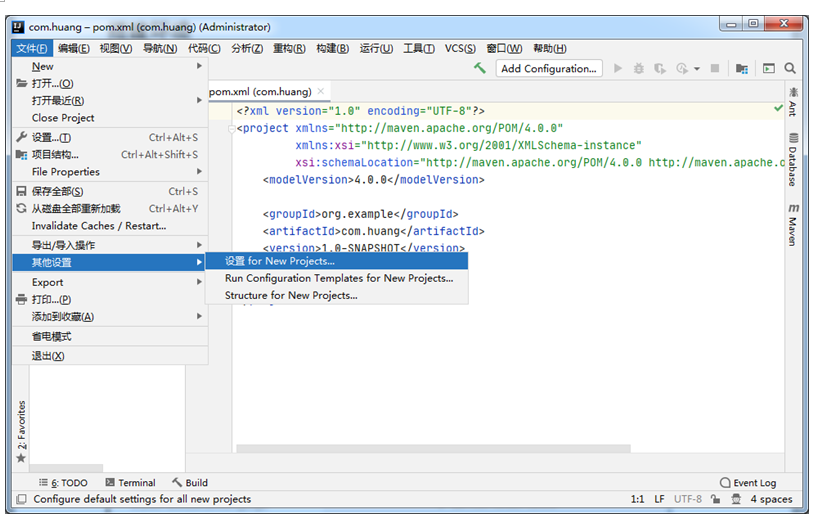Click 4 spaces indent setting

coord(771,499)
